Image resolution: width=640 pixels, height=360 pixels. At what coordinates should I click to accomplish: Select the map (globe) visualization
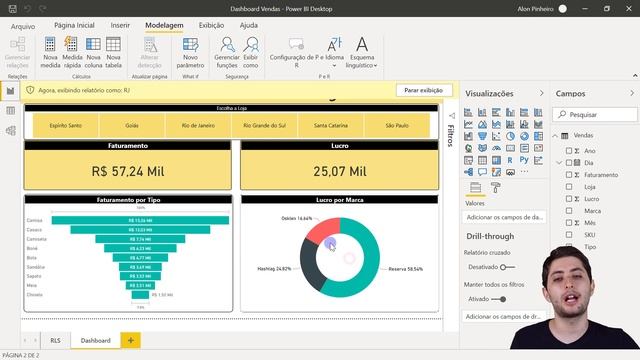[x=468, y=148]
